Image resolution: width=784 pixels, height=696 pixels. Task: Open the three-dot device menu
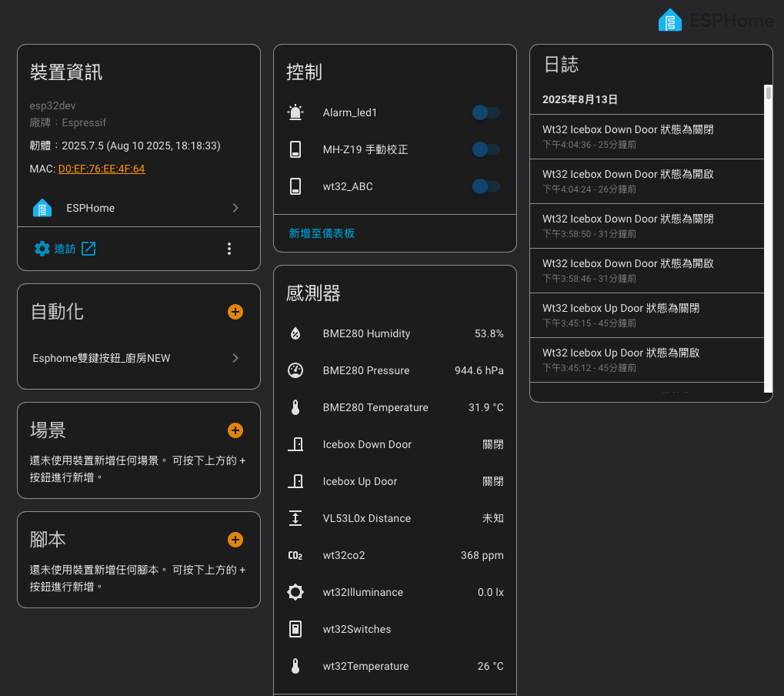[229, 249]
